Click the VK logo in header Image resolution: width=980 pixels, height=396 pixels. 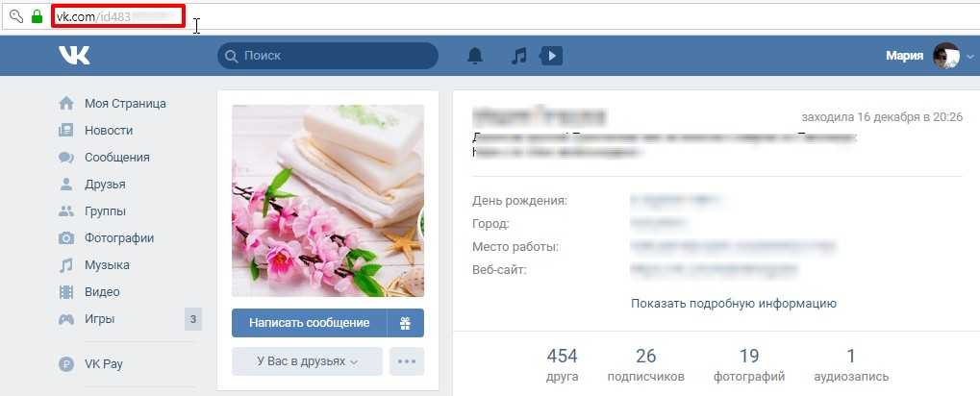[x=74, y=56]
